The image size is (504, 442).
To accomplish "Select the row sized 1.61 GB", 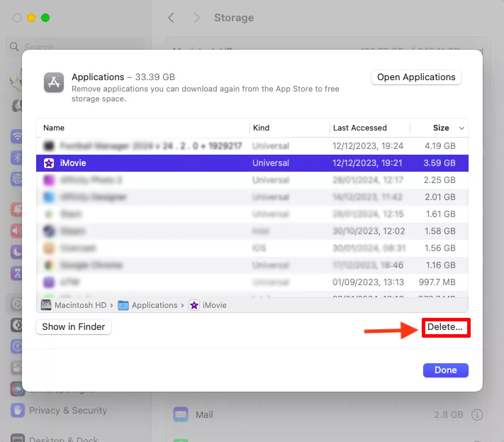I will (x=252, y=214).
